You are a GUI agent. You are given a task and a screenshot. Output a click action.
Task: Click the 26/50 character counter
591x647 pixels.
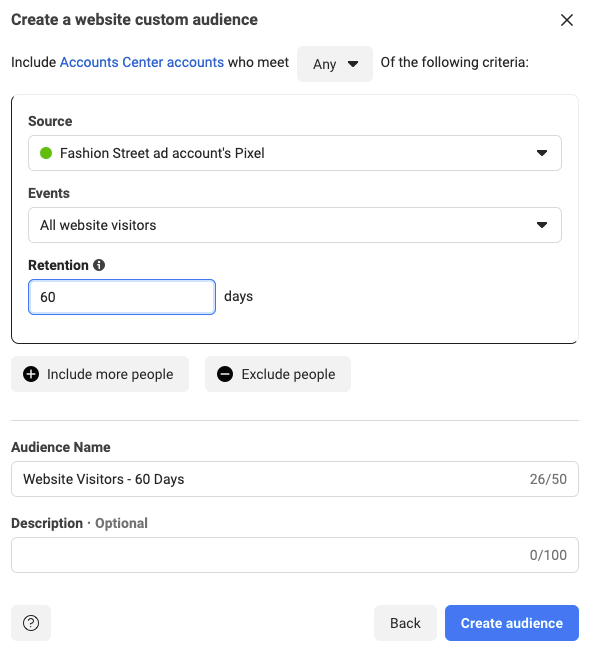click(548, 479)
